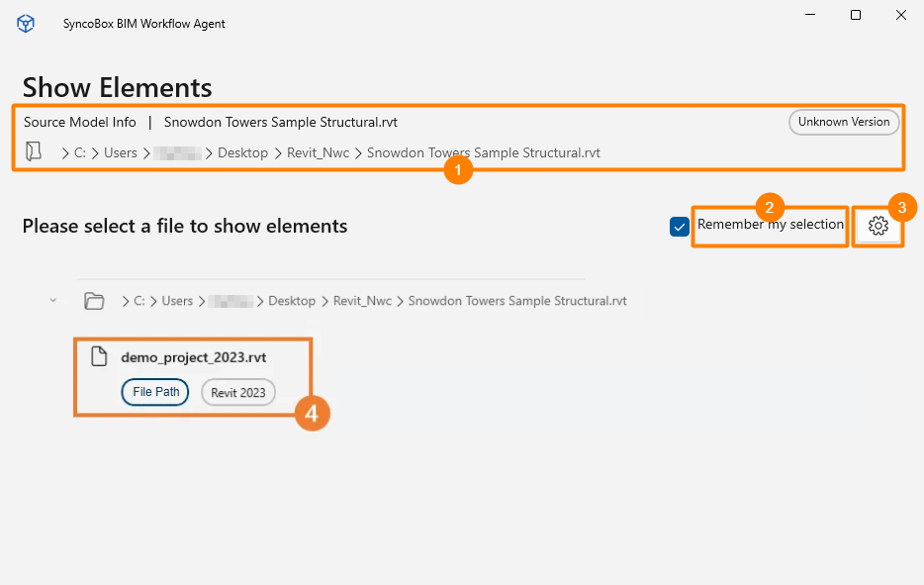The image size is (924, 585).
Task: Click the 'Please select a file to show elements' text
Action: (185, 226)
